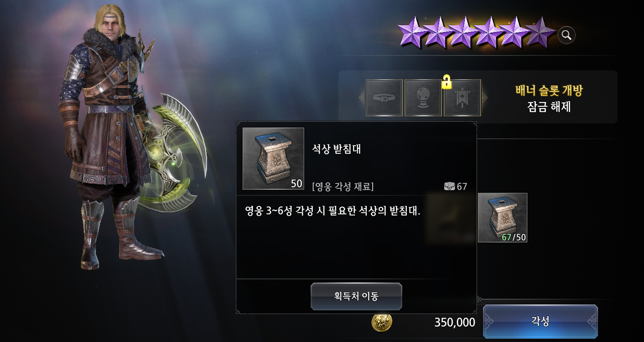644x342 pixels.
Task: Click the 배너 슬롯 개방 unlock label
Action: click(x=549, y=91)
